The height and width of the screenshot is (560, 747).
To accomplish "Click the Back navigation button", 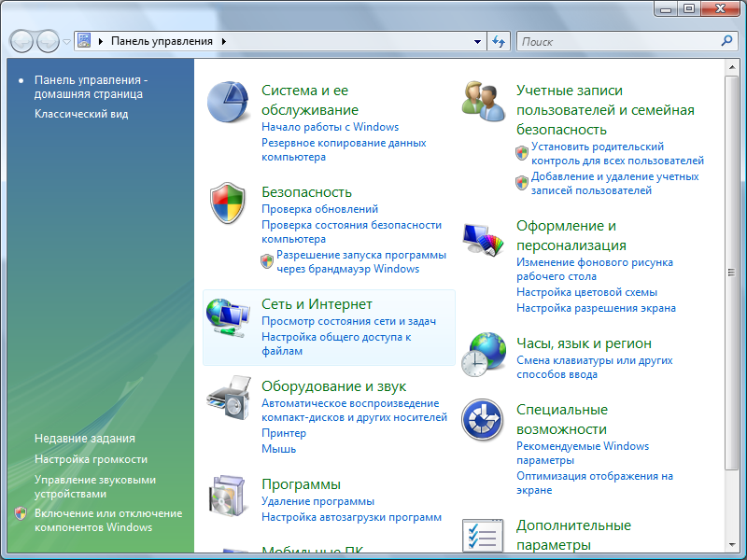I will tap(21, 41).
